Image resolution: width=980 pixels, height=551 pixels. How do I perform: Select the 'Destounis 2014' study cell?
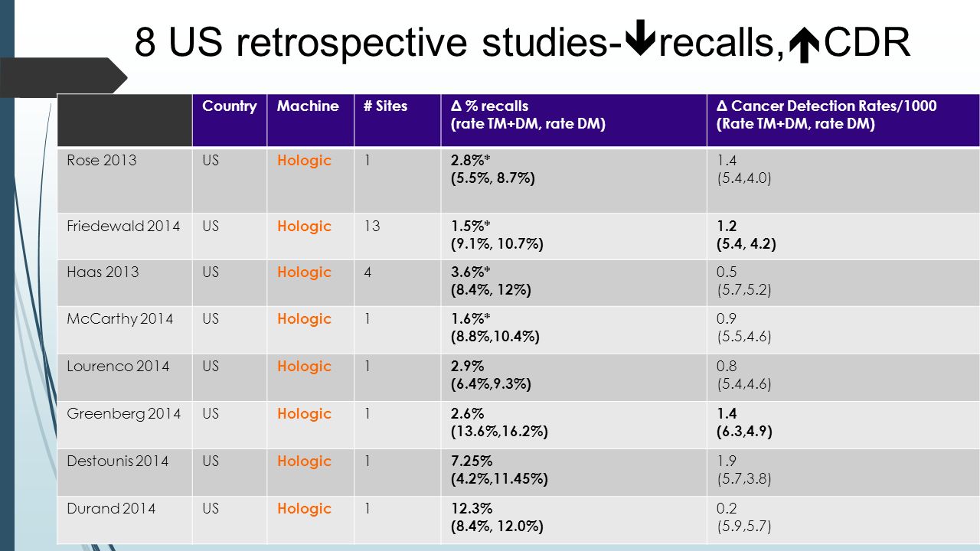[x=125, y=472]
